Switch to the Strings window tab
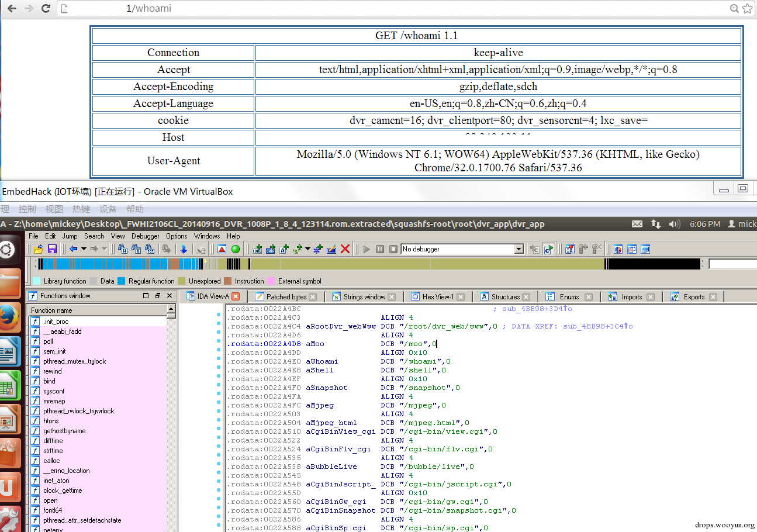 (x=364, y=297)
